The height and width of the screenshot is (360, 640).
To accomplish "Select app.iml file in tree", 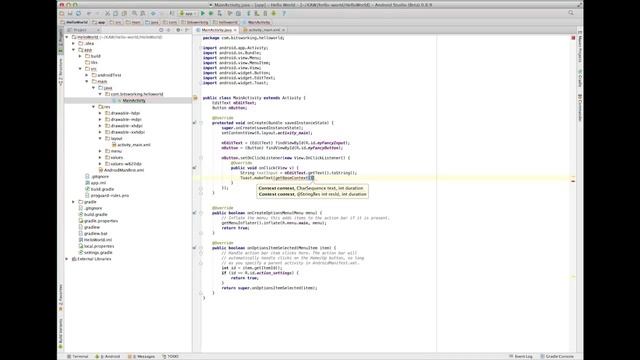I will coord(98,183).
